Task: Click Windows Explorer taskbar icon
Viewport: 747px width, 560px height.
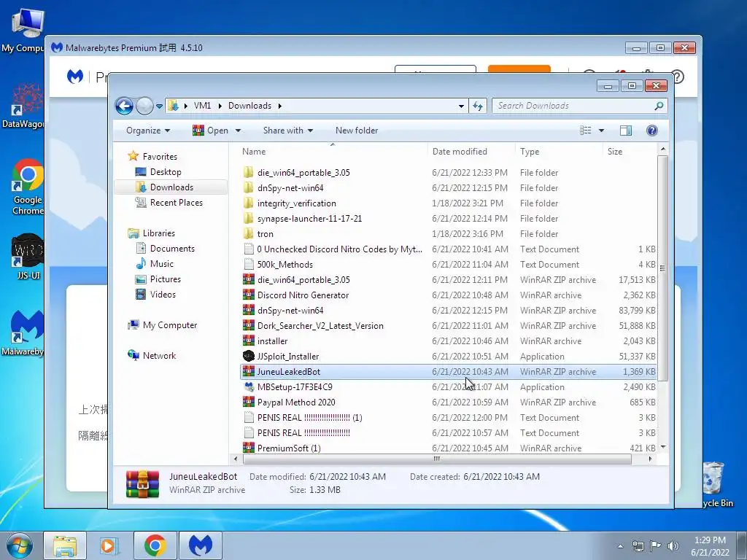Action: tap(65, 545)
